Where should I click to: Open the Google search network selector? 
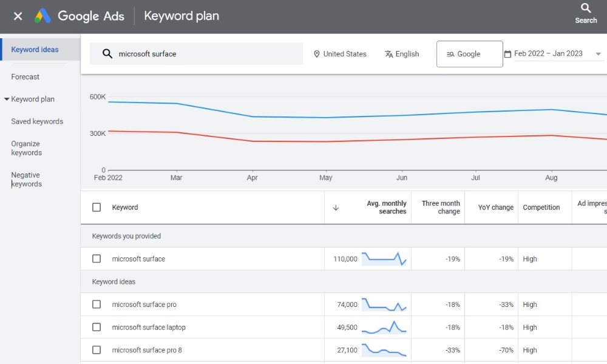(470, 54)
